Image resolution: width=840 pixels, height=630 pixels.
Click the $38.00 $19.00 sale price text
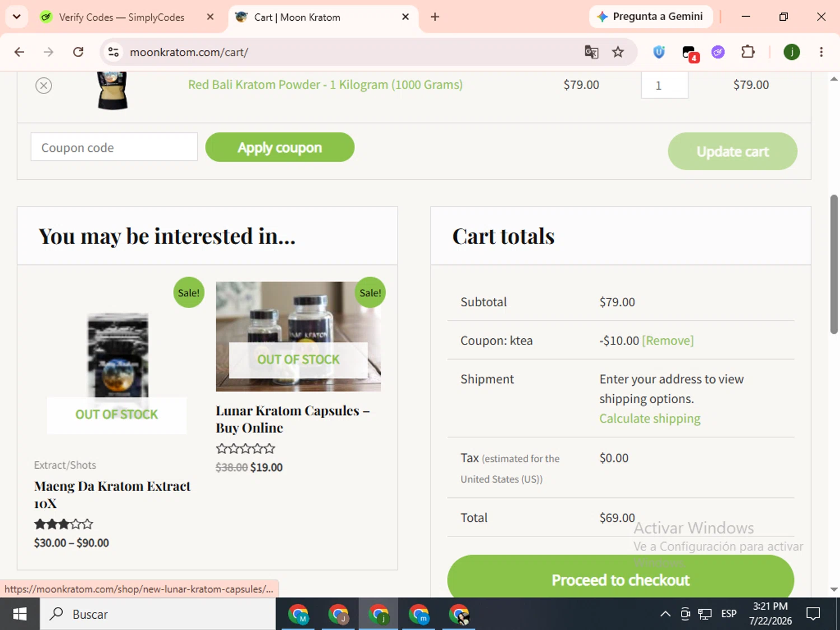249,467
